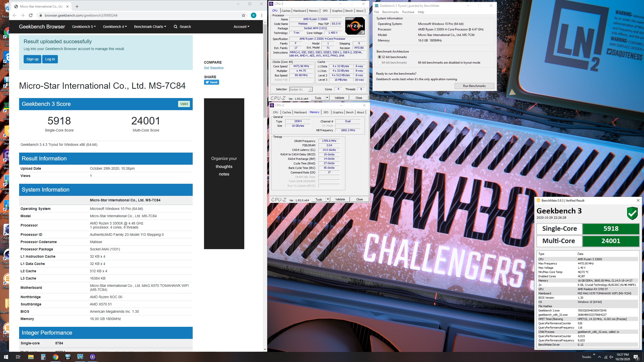This screenshot has width=644, height=362.
Task: Open Memory tab in top CPU-Z window
Action: click(x=314, y=11)
